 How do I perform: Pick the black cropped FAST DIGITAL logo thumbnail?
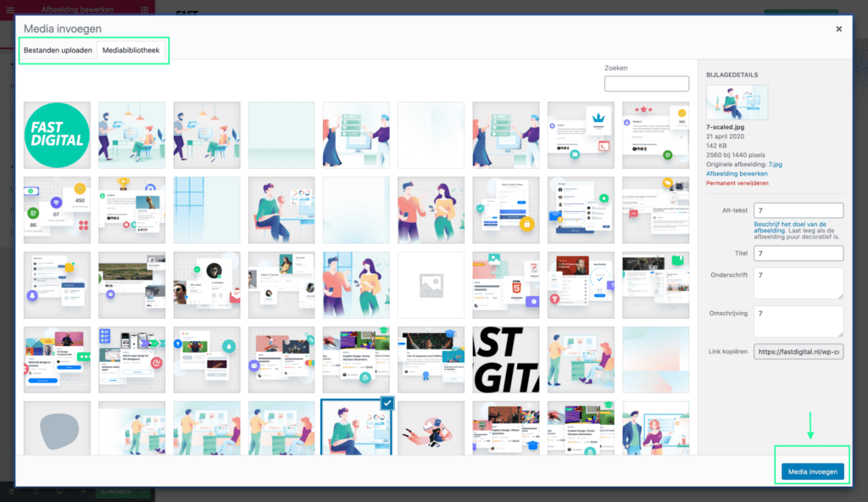click(x=505, y=360)
